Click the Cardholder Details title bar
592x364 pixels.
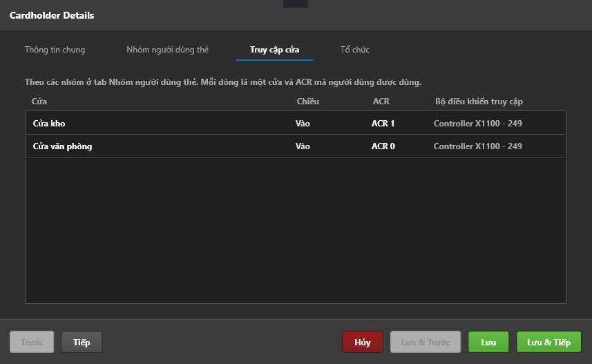pos(296,15)
